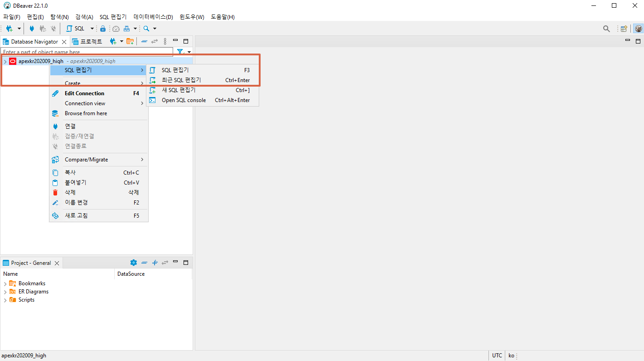Open the dropdown arrow next to the Search magnifier
The height and width of the screenshot is (361, 644).
tap(155, 29)
